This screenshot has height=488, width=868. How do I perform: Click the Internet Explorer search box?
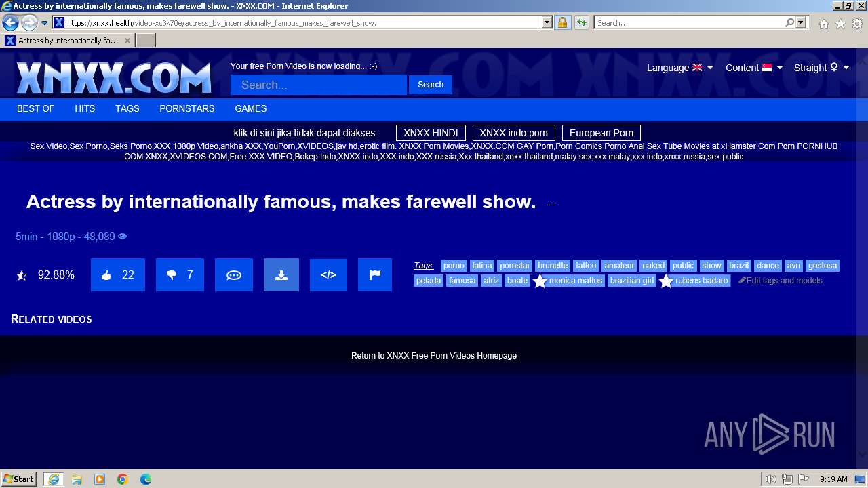click(x=689, y=22)
